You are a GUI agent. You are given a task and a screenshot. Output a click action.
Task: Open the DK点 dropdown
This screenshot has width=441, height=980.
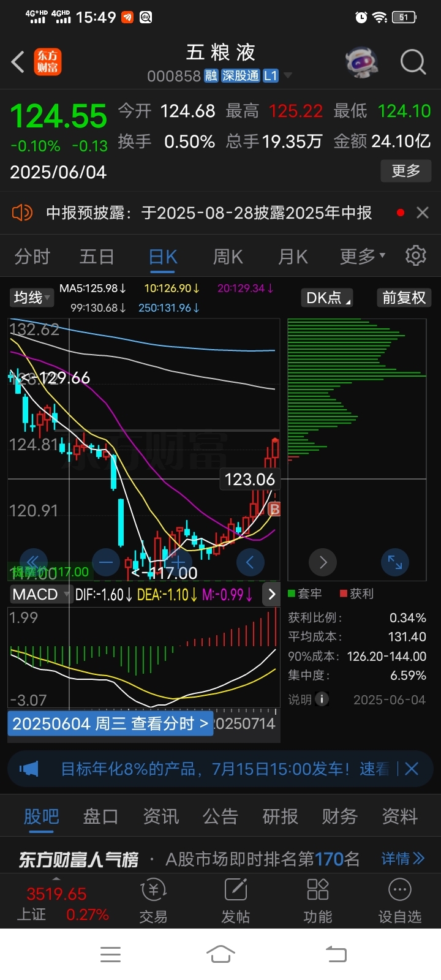tap(328, 298)
